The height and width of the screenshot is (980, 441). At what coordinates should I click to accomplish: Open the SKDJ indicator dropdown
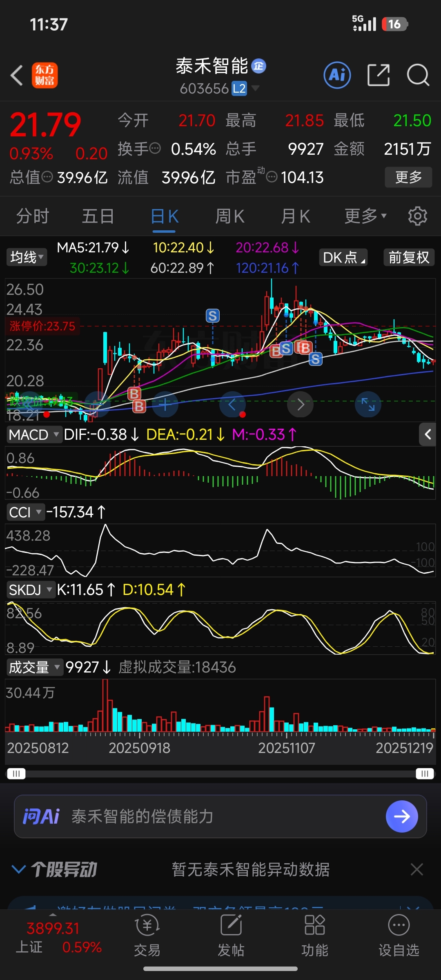31,590
